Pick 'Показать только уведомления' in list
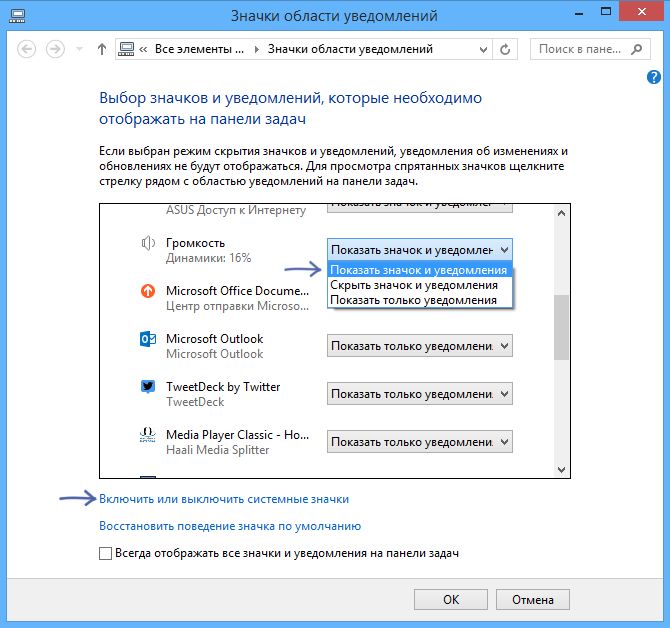 [413, 300]
